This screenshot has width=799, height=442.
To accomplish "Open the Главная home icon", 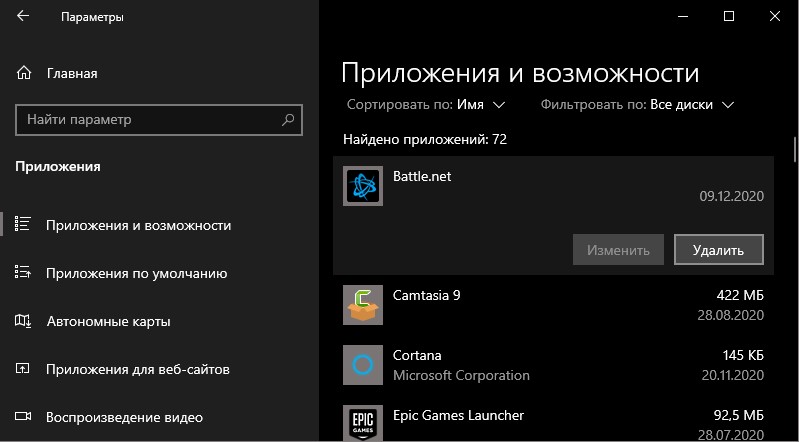I will 24,73.
